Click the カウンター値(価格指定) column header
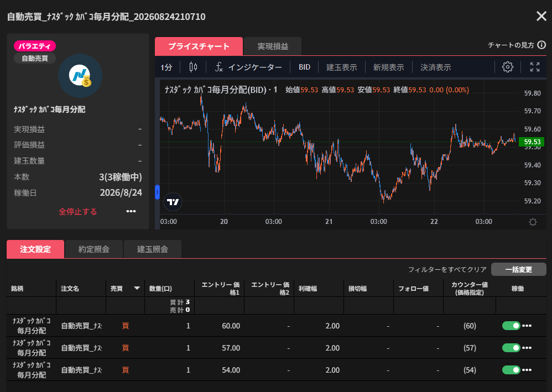The width and height of the screenshot is (552, 392). point(470,289)
